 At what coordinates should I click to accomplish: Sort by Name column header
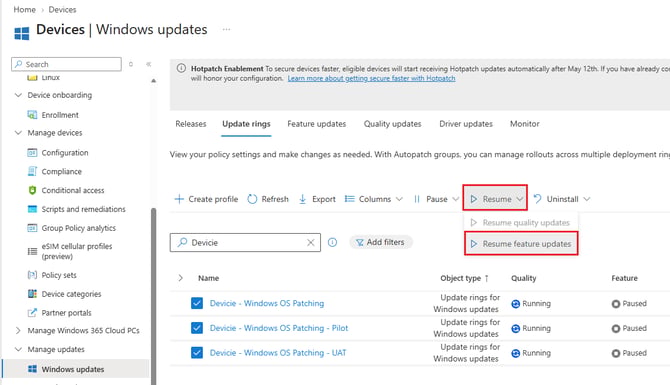tap(209, 278)
